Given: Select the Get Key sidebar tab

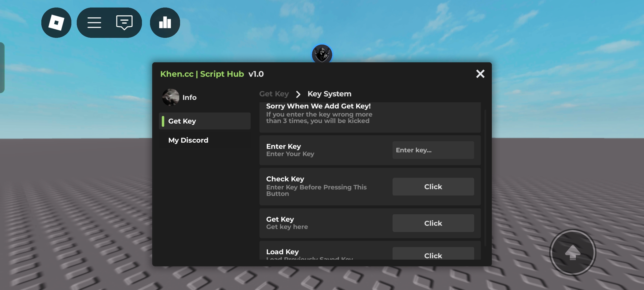Looking at the screenshot, I should tap(205, 121).
